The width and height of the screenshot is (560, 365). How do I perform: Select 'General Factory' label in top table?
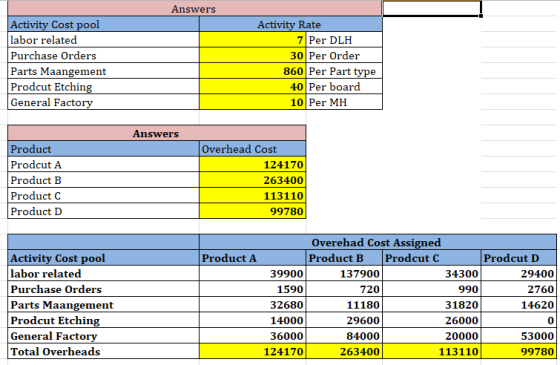tap(103, 102)
